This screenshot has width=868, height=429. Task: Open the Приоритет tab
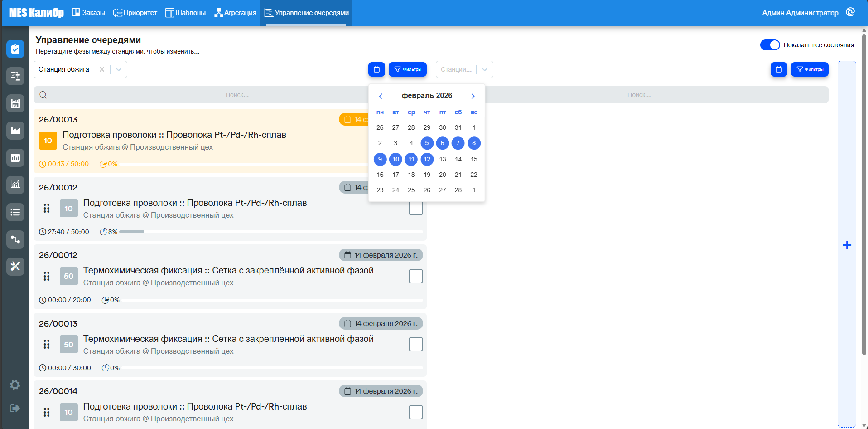click(x=135, y=13)
